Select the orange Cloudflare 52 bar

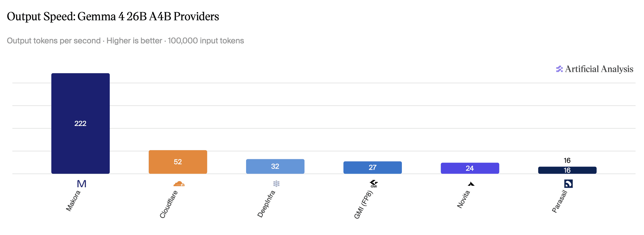click(178, 162)
